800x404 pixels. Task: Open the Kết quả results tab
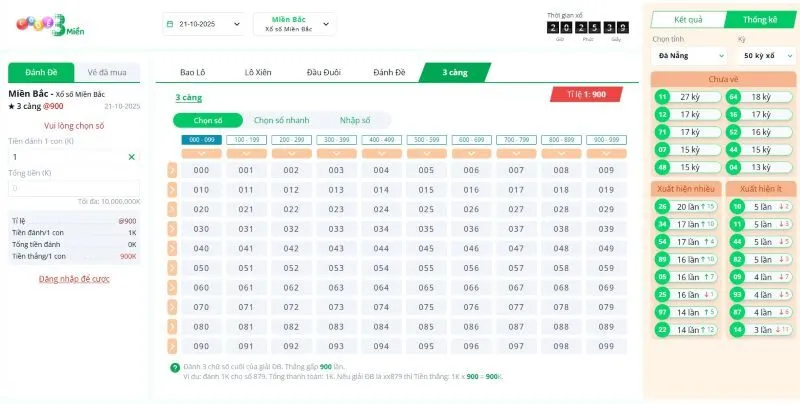[x=688, y=20]
